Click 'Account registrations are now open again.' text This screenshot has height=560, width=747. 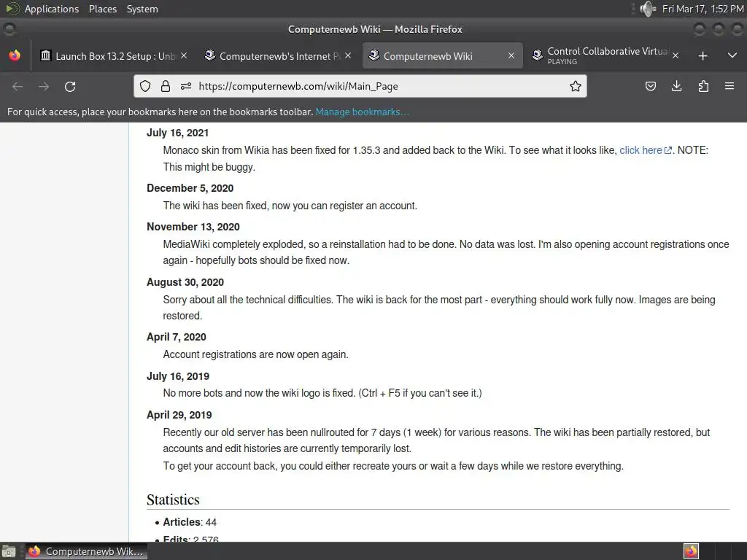255,354
